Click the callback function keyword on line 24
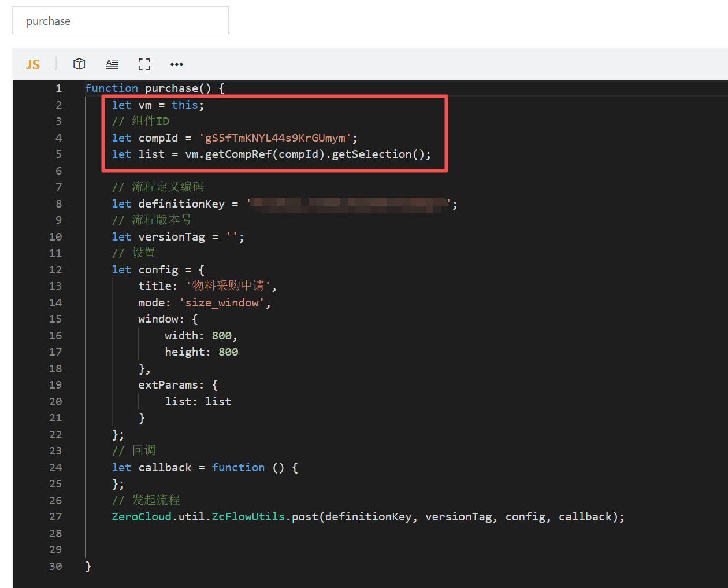 click(x=238, y=468)
